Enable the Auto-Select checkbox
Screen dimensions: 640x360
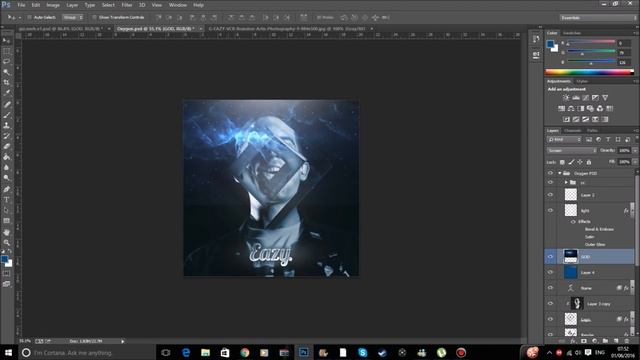point(29,18)
